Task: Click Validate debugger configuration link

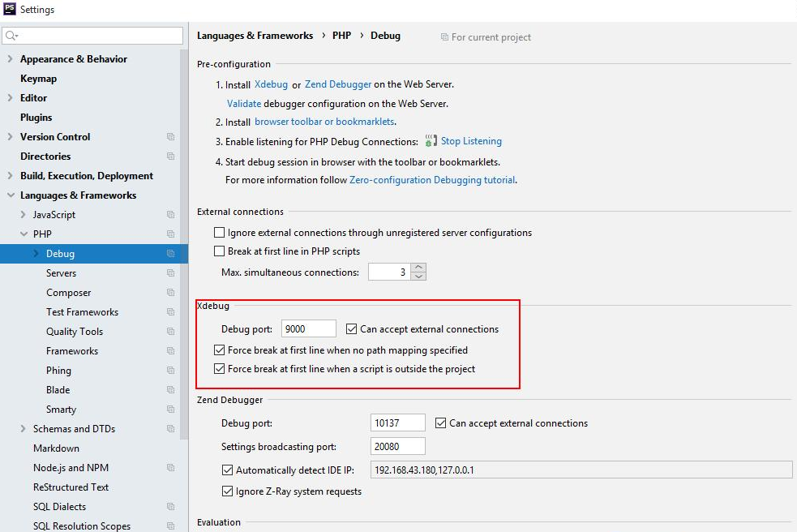Action: 244,103
